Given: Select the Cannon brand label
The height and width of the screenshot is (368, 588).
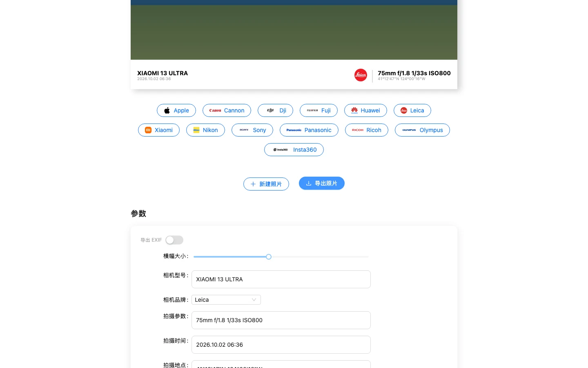Looking at the screenshot, I should 234,110.
